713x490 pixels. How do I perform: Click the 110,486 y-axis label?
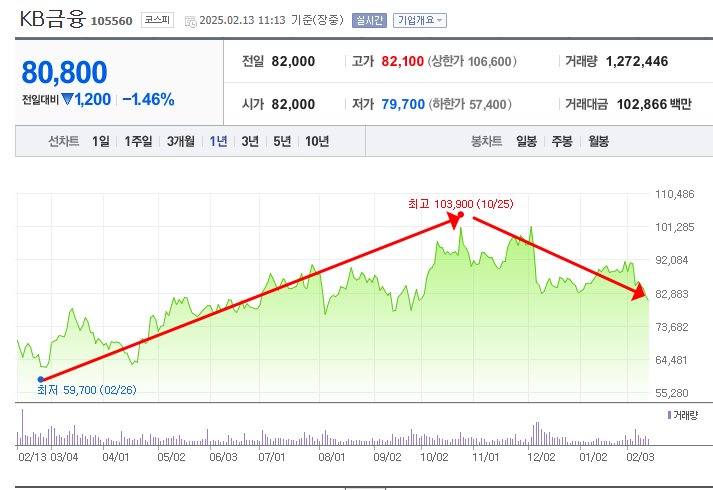coord(675,194)
